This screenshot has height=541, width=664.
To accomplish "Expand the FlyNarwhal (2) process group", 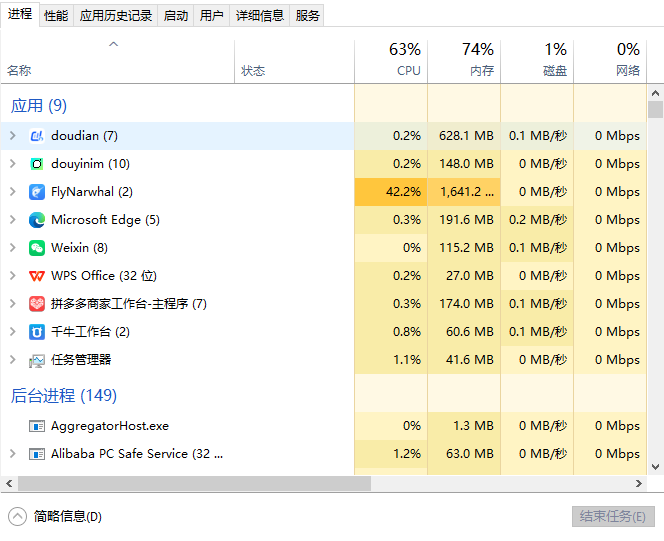I will pos(13,192).
